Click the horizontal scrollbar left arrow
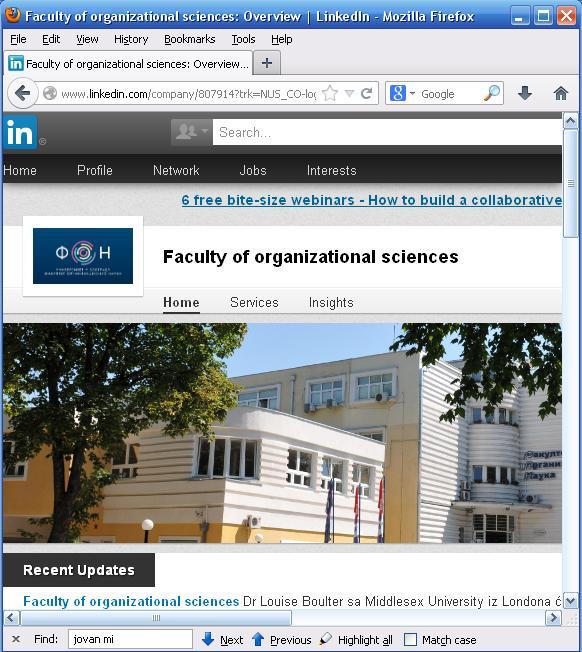Screen dimensions: 582x652 pos(11,617)
